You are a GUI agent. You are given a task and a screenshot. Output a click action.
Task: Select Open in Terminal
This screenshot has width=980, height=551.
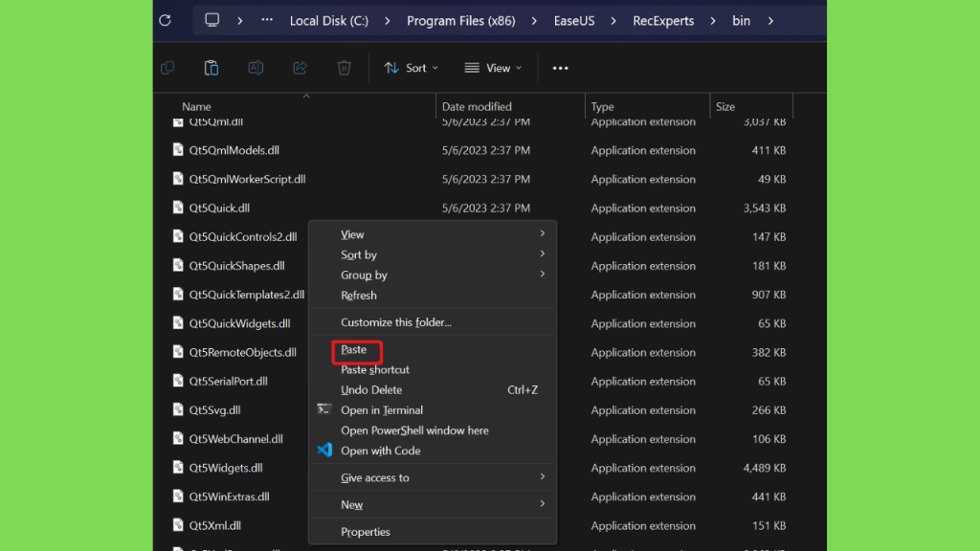click(x=433, y=409)
